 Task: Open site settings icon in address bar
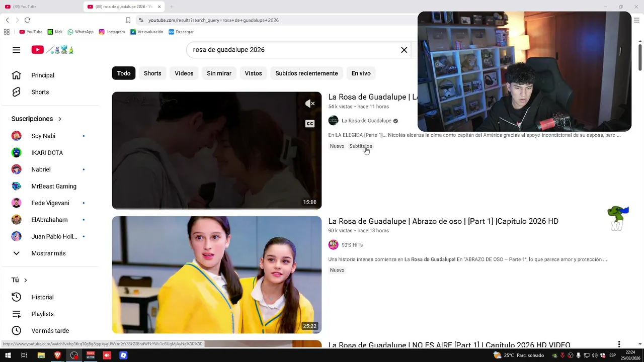(141, 20)
